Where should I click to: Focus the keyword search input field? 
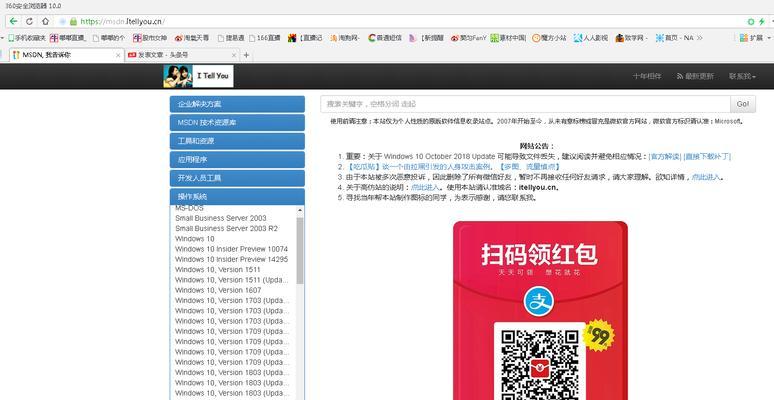point(525,104)
